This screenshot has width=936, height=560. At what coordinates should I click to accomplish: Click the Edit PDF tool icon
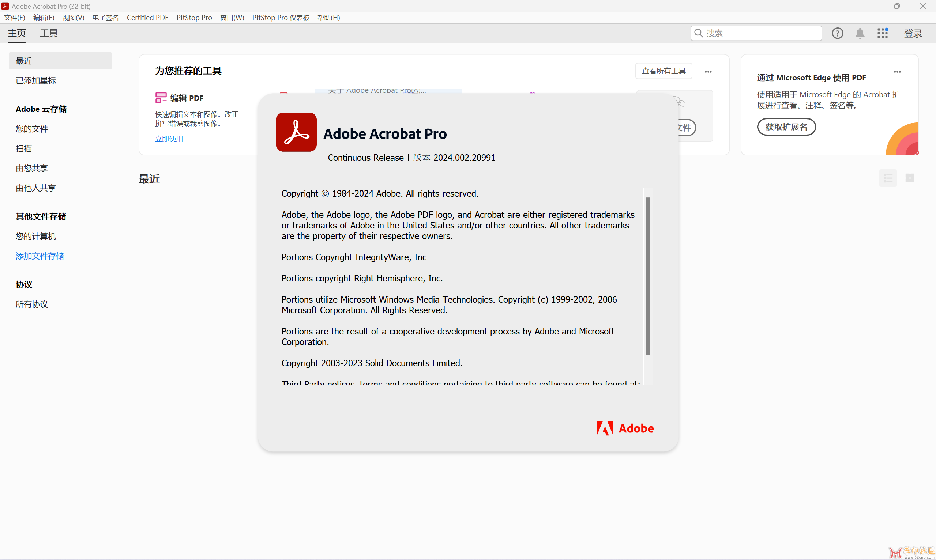pos(161,98)
